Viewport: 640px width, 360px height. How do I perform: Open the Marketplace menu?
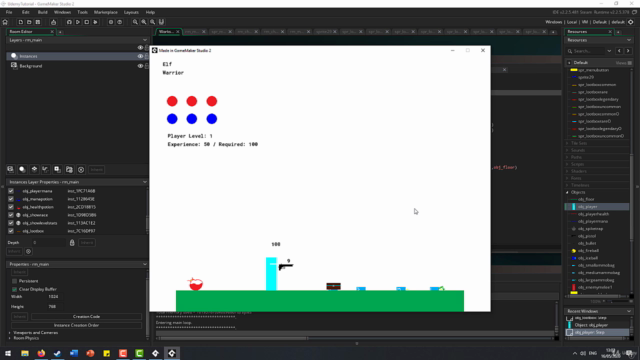tap(106, 12)
